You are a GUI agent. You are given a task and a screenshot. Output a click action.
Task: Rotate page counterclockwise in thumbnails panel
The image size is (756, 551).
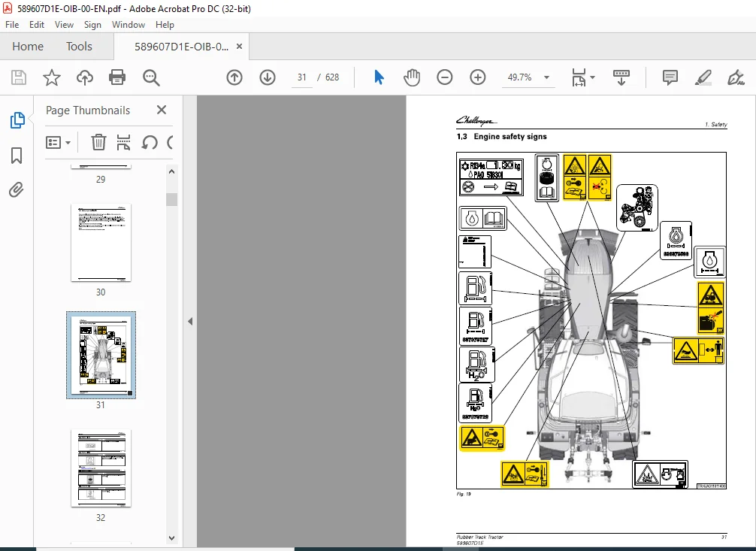point(150,142)
